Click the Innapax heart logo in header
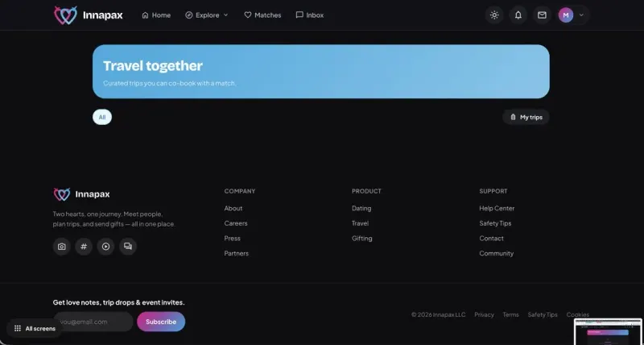Image resolution: width=644 pixels, height=345 pixels. (66, 15)
